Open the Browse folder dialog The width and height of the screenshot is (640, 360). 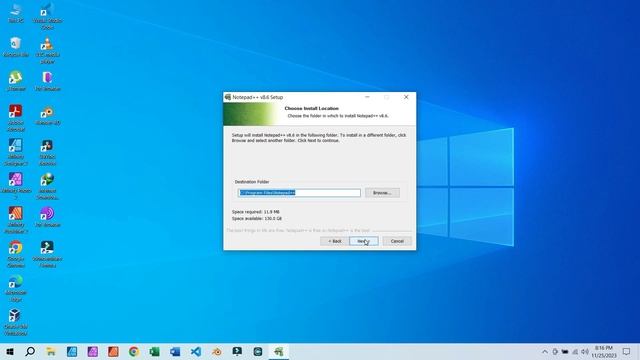point(382,193)
